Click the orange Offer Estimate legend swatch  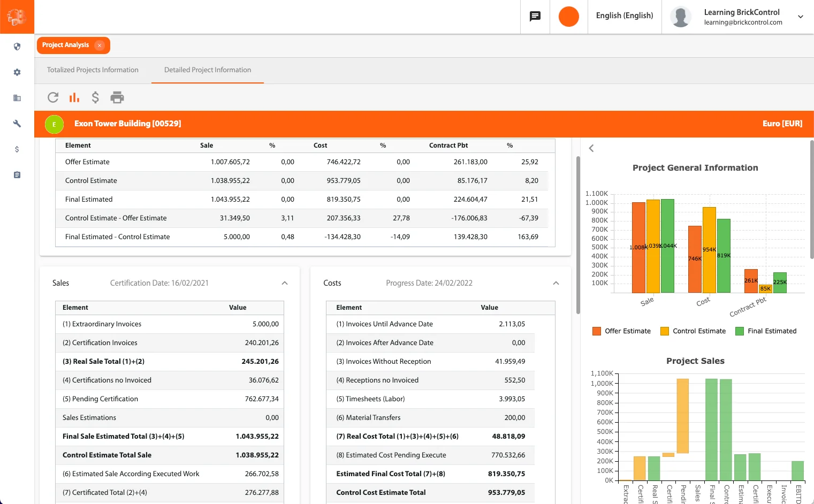pyautogui.click(x=596, y=331)
